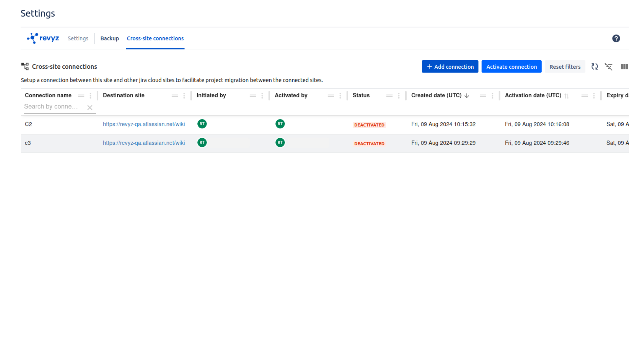This screenshot has width=644, height=349.
Task: Sort by Created date (UTC) column
Action: coord(436,96)
